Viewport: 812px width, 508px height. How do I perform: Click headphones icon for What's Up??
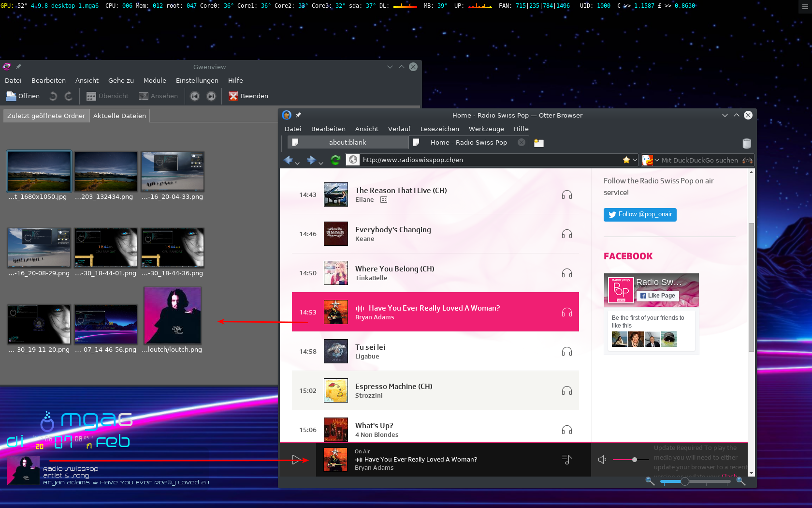tap(567, 430)
